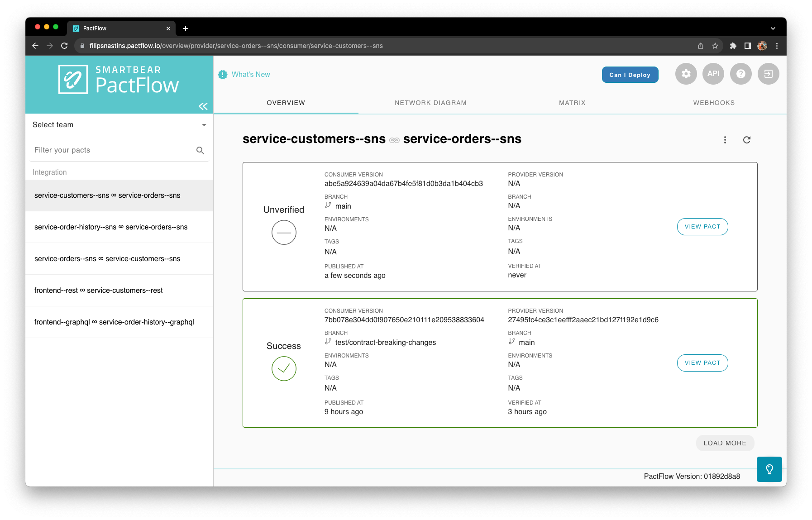Click the search magnifier icon
The image size is (812, 520).
pyautogui.click(x=200, y=150)
